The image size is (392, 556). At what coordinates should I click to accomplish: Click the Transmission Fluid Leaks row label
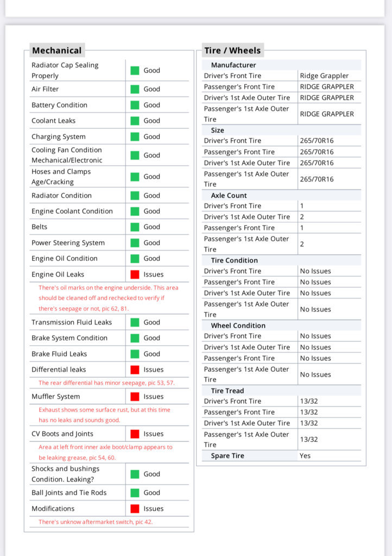point(72,322)
